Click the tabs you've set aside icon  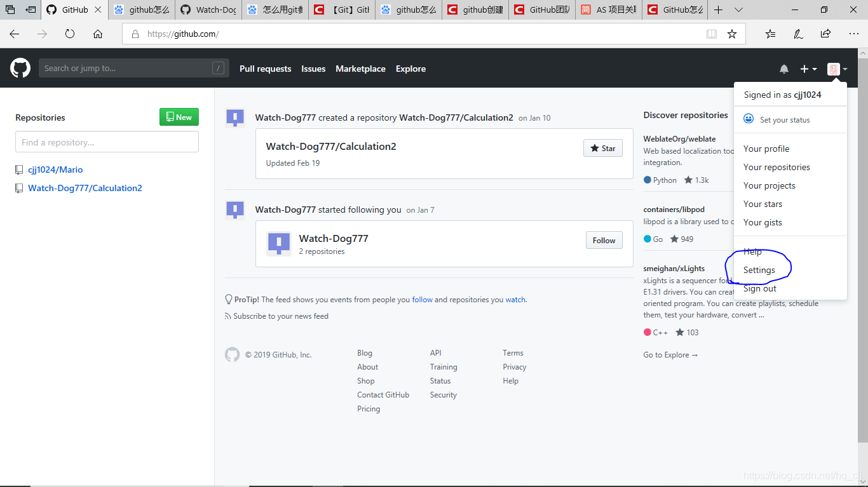pyautogui.click(x=10, y=10)
